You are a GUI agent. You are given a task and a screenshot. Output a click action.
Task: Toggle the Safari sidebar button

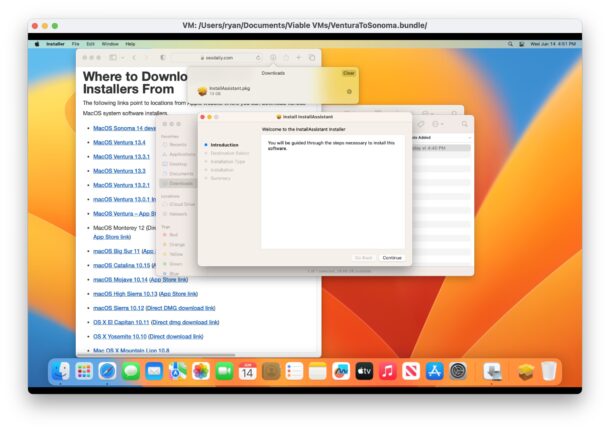(x=113, y=58)
